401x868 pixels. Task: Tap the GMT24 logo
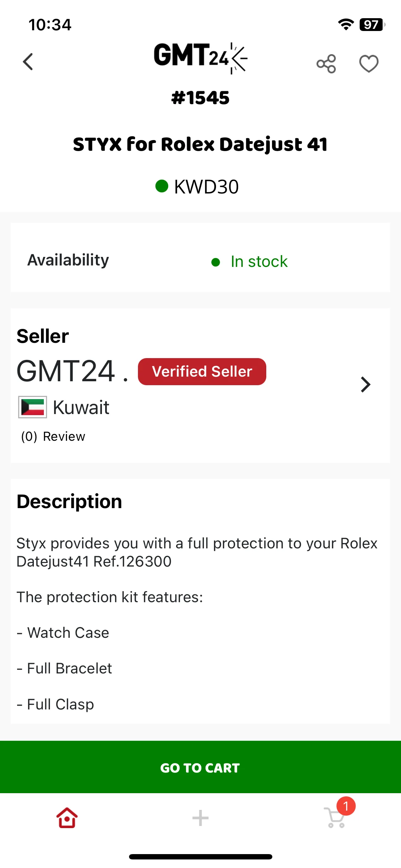pyautogui.click(x=200, y=58)
